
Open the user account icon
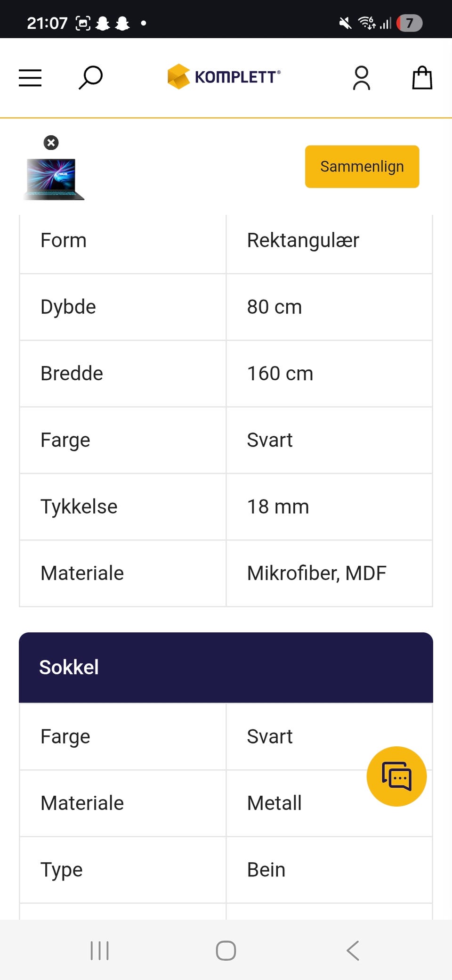point(362,78)
